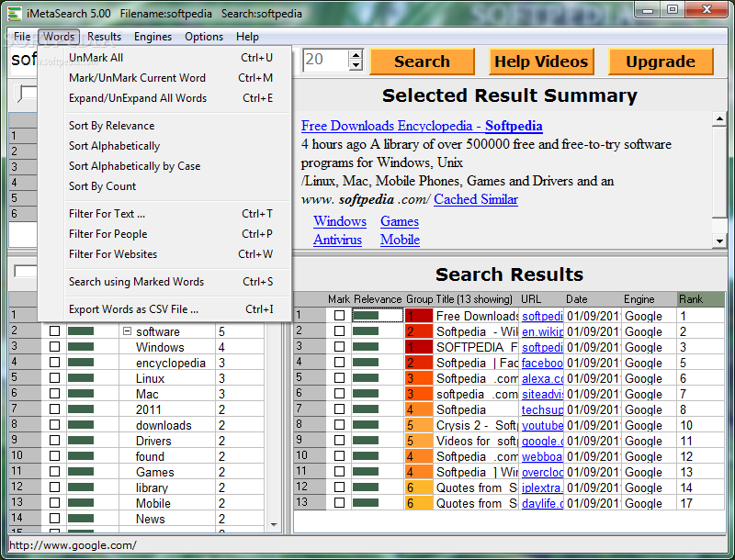The height and width of the screenshot is (560, 735).
Task: Select Mark/UnMark Current Word menu entry
Action: [165, 78]
